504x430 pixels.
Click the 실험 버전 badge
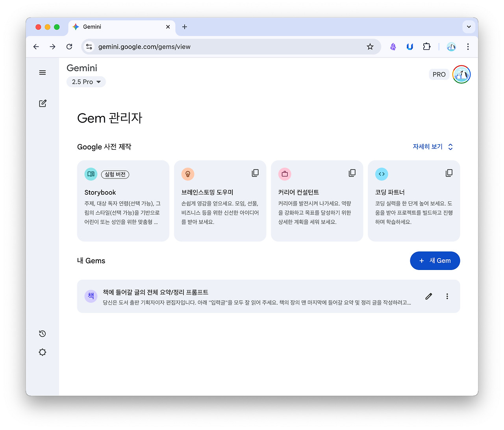click(x=115, y=175)
